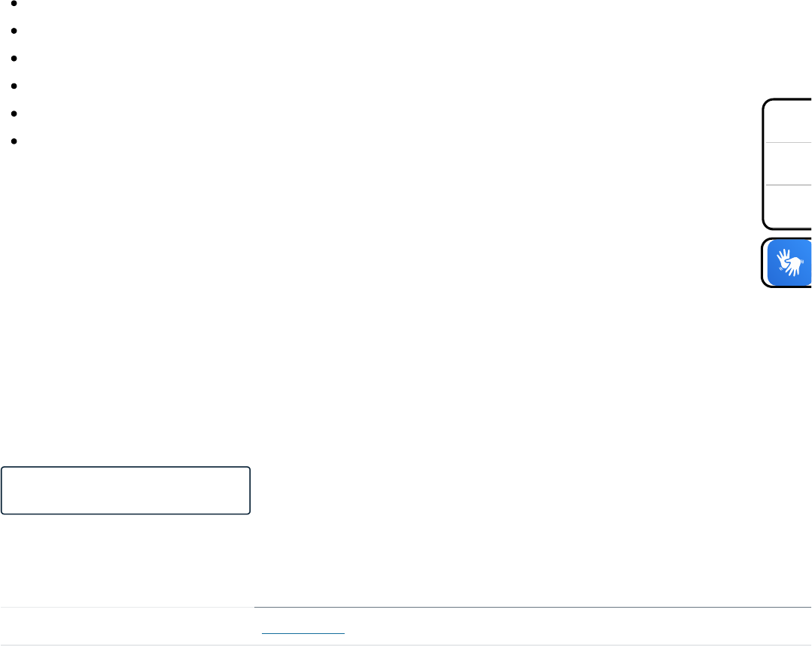Open the sign language hands widget
The width and height of the screenshot is (812, 646).
[x=789, y=262]
